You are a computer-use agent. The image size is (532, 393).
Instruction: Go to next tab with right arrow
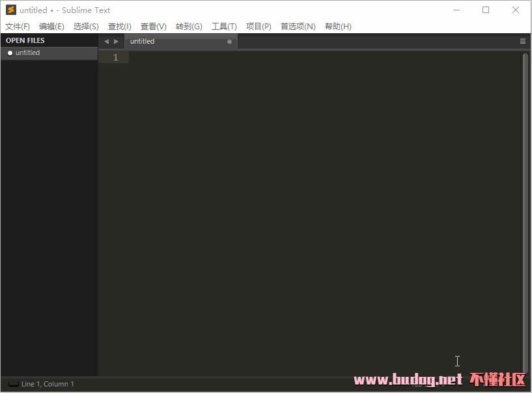116,42
